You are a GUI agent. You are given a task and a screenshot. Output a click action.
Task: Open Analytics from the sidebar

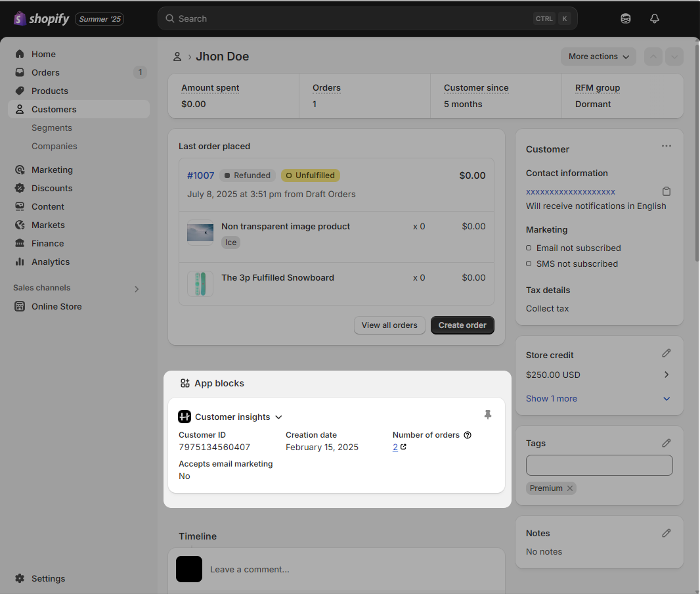(51, 262)
